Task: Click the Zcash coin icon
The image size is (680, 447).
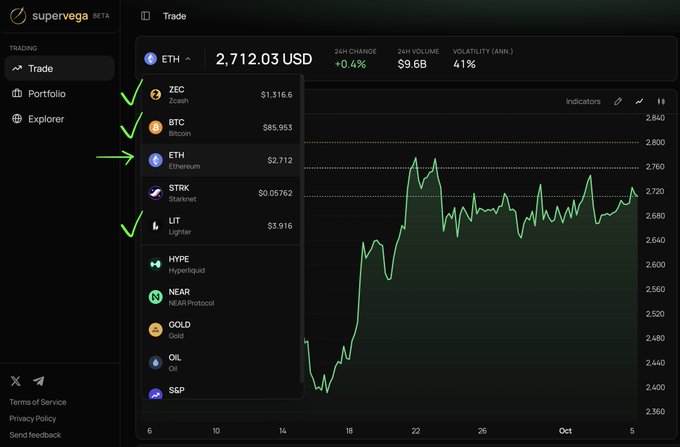Action: pos(155,94)
